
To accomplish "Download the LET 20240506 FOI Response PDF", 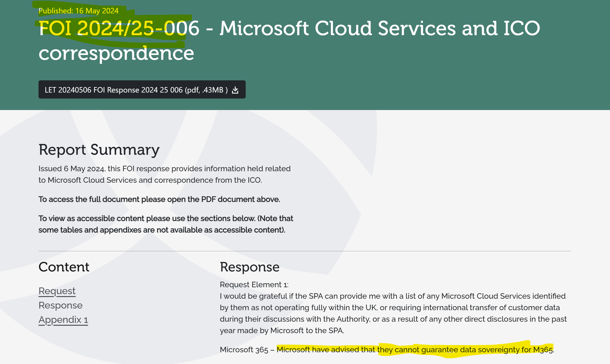I will (142, 89).
